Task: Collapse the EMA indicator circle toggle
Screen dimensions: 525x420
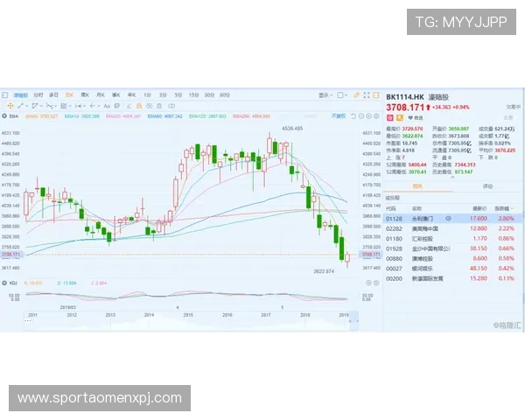Action: [x=4, y=116]
